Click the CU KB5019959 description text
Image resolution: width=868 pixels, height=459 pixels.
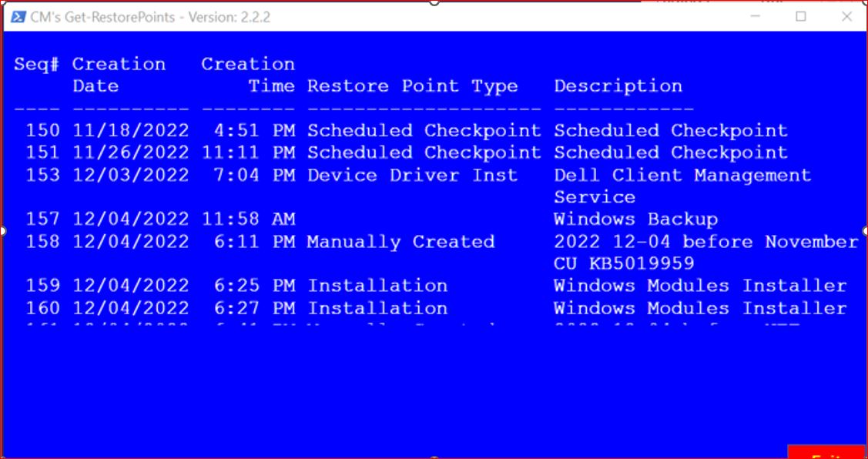tap(624, 263)
